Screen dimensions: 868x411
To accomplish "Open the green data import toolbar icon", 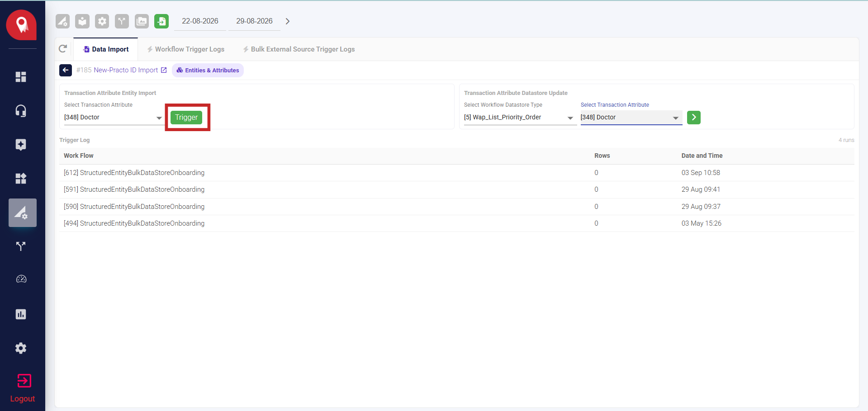I will [161, 21].
